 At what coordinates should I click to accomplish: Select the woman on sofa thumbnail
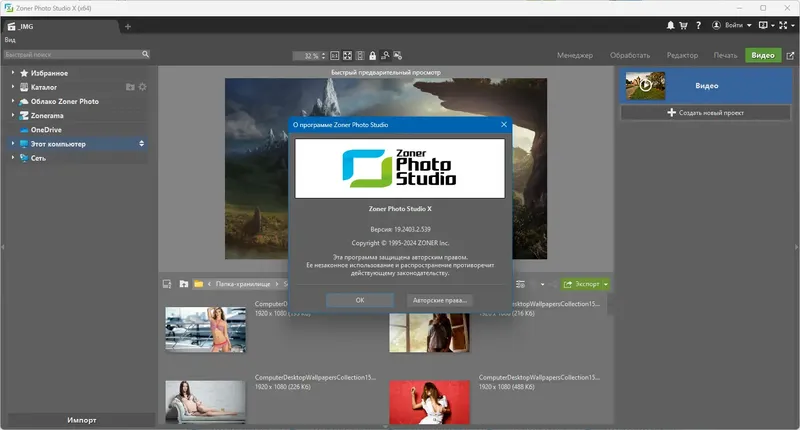(205, 402)
